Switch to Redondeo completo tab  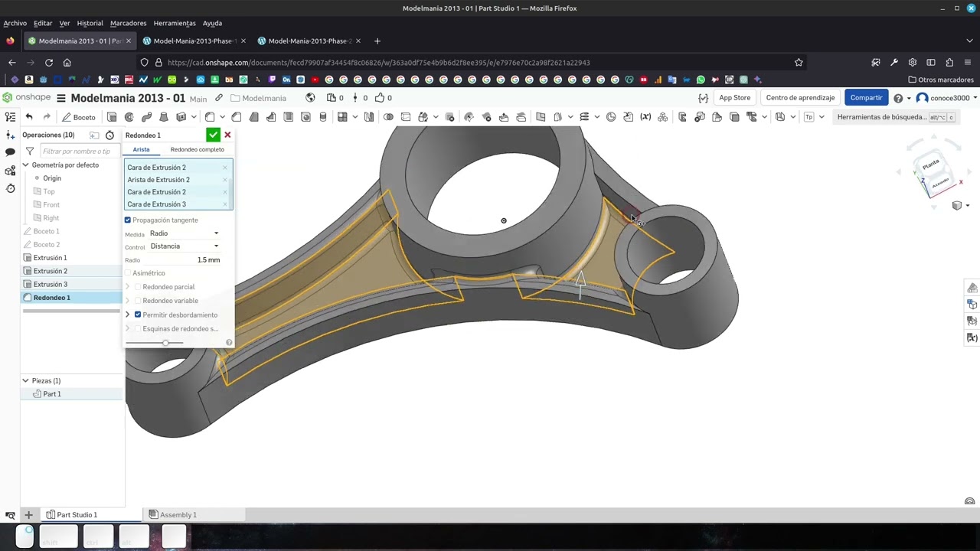[x=198, y=149]
